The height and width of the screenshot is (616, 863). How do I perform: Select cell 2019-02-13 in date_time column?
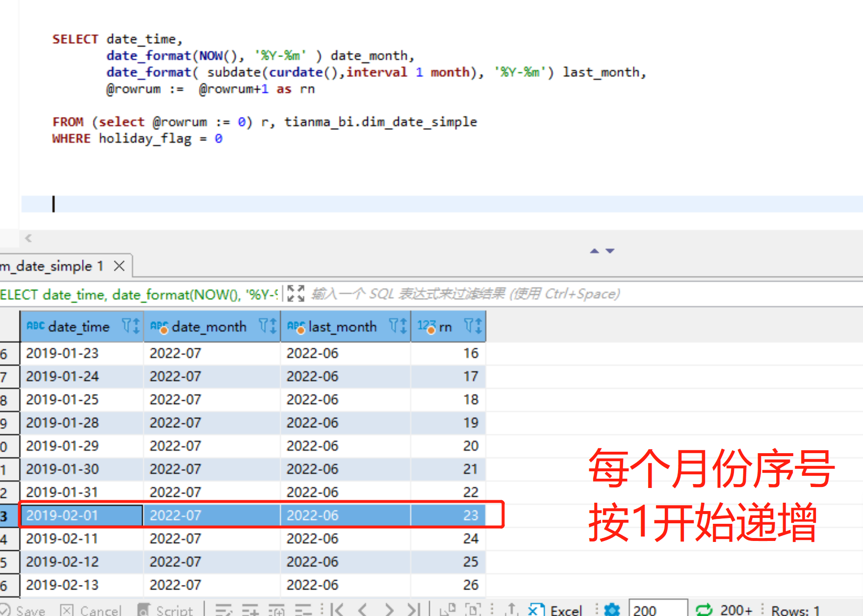[81, 585]
